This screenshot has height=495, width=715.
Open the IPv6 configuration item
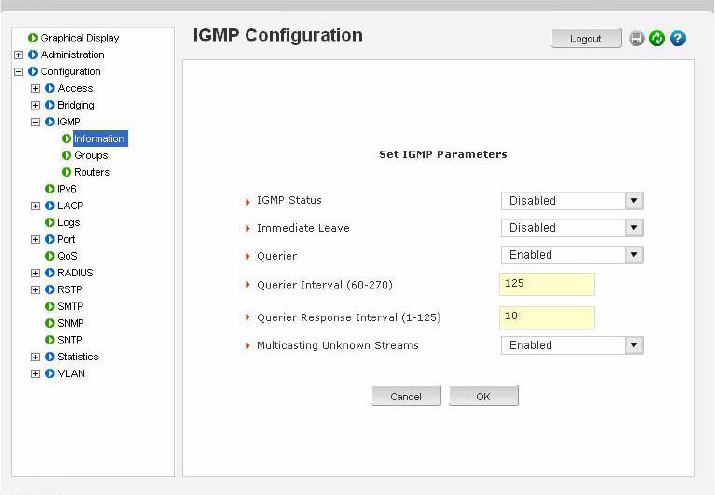pos(67,189)
